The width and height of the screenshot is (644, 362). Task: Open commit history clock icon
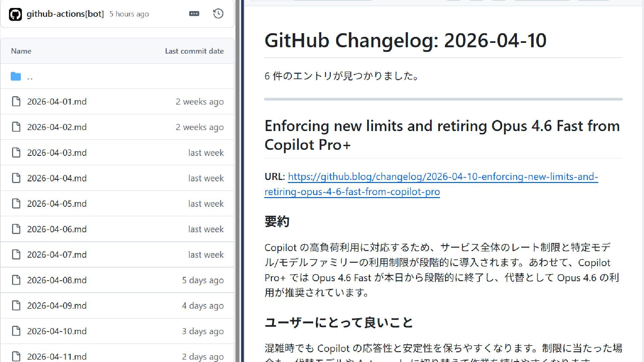[x=218, y=14]
